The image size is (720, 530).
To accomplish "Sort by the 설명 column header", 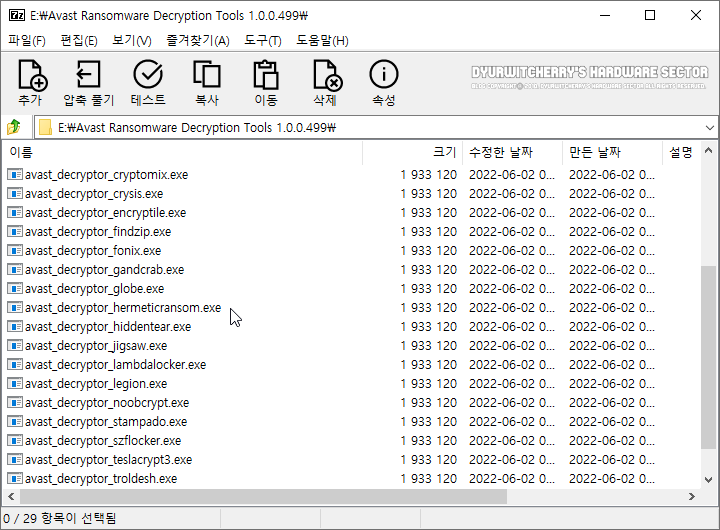I will coord(682,152).
